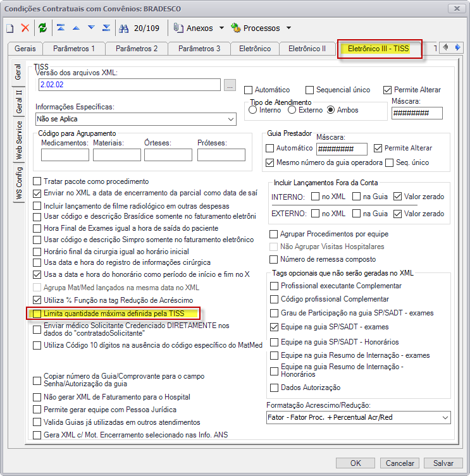Image resolution: width=470 pixels, height=476 pixels.
Task: Check Hora Final de Exames igual hora saída
Action: tap(37, 228)
